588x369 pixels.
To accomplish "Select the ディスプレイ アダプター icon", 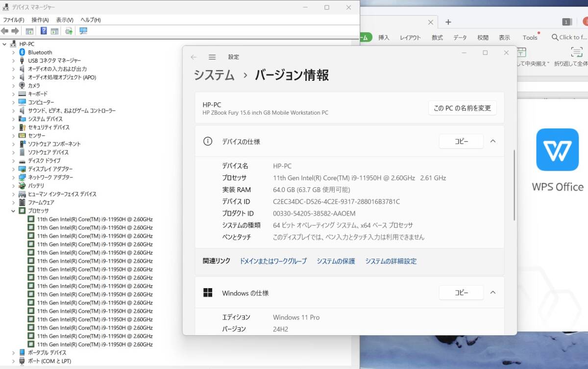I will click(x=22, y=169).
